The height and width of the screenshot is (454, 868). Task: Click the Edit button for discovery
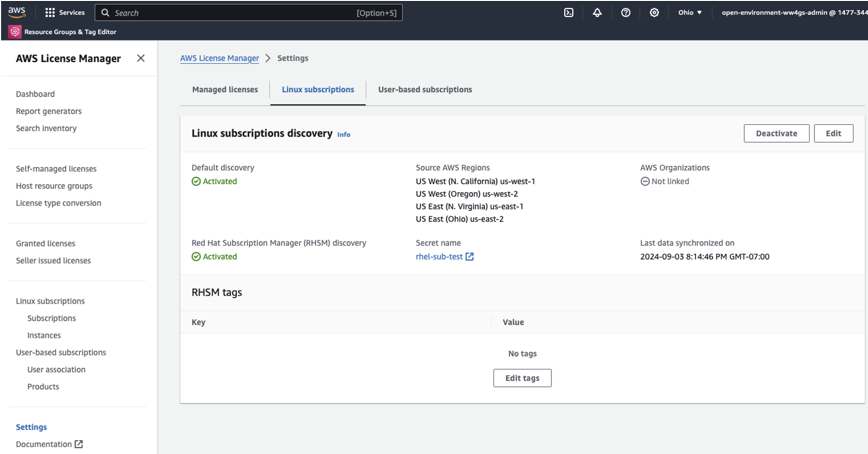pos(833,133)
